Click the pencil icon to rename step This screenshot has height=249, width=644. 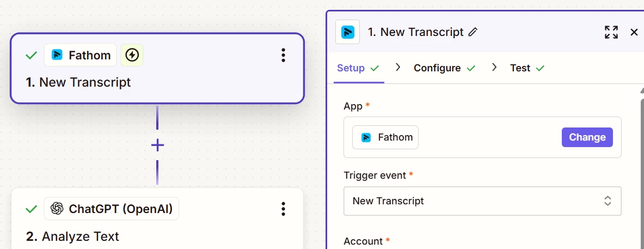(473, 32)
